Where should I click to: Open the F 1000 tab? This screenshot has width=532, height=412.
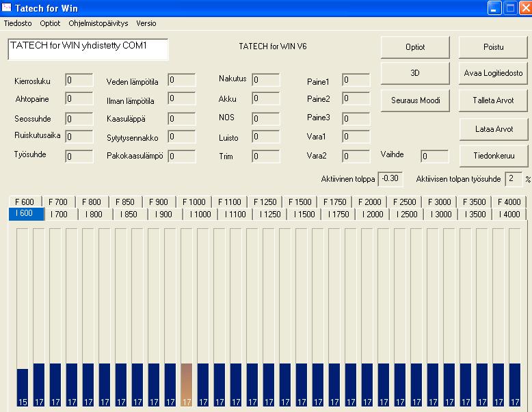pyautogui.click(x=194, y=202)
